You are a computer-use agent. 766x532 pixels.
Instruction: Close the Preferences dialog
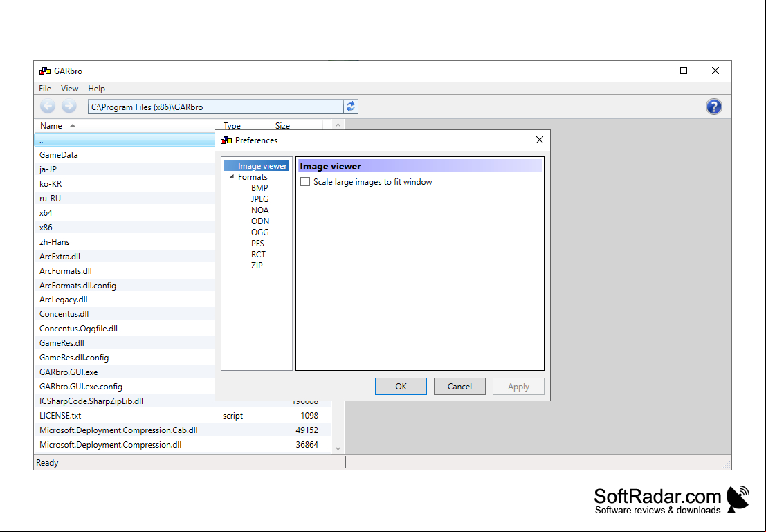(539, 140)
